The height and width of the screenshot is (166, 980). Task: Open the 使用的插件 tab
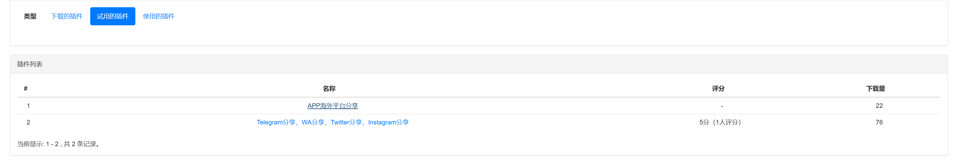coord(159,16)
